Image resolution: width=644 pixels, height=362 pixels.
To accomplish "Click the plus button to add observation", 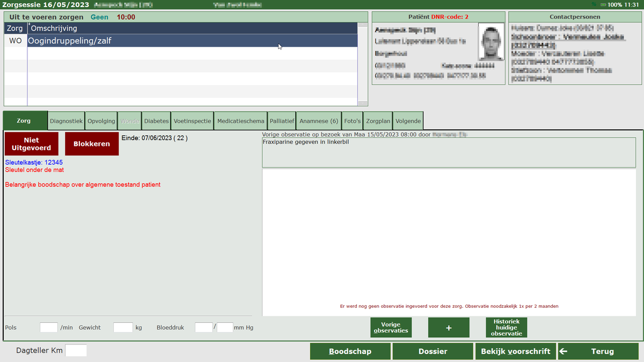I will (449, 328).
